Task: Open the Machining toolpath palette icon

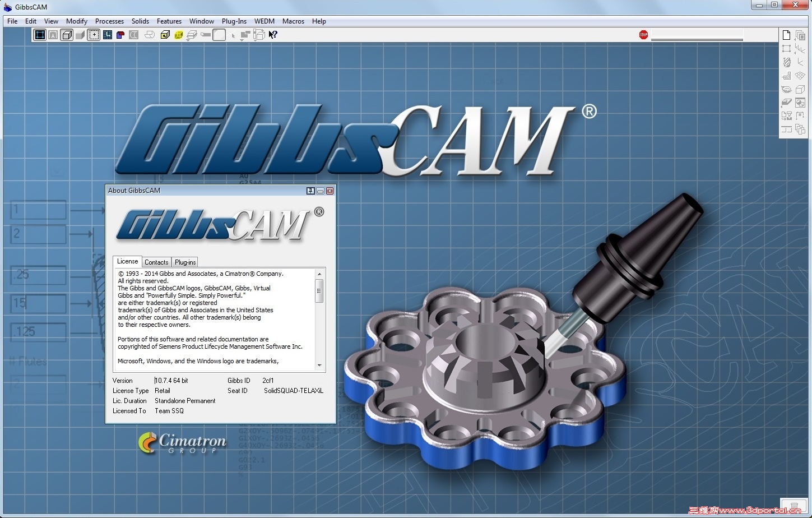Action: (x=787, y=76)
